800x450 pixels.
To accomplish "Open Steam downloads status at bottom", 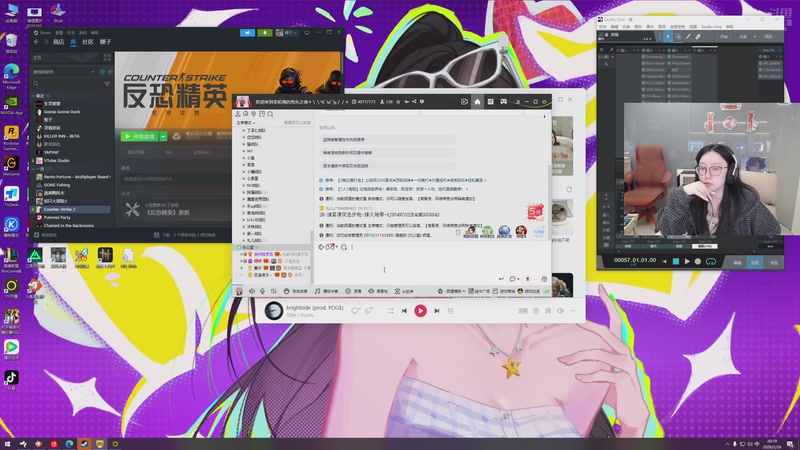I will tap(185, 235).
